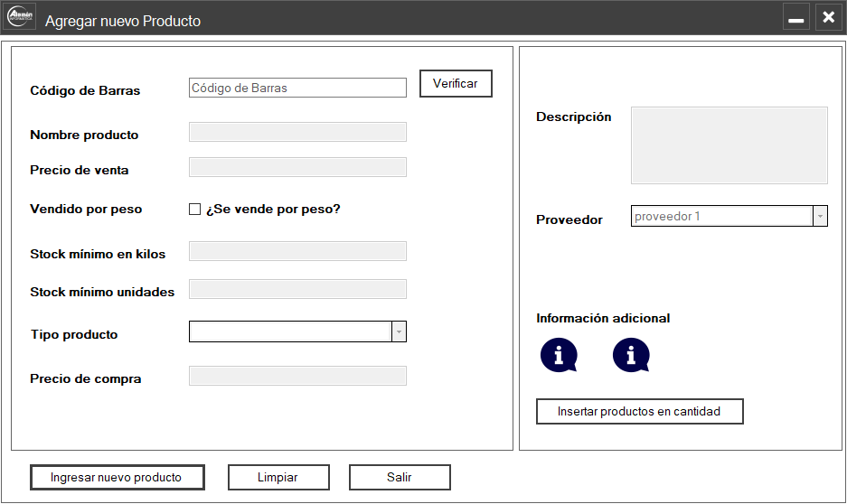
Task: Click Ingresar nuevo producto button
Action: point(117,477)
